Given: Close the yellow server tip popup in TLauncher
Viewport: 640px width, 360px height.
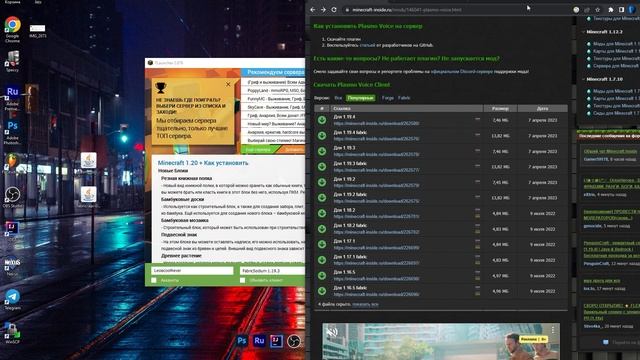Looking at the screenshot, I should (x=228, y=84).
